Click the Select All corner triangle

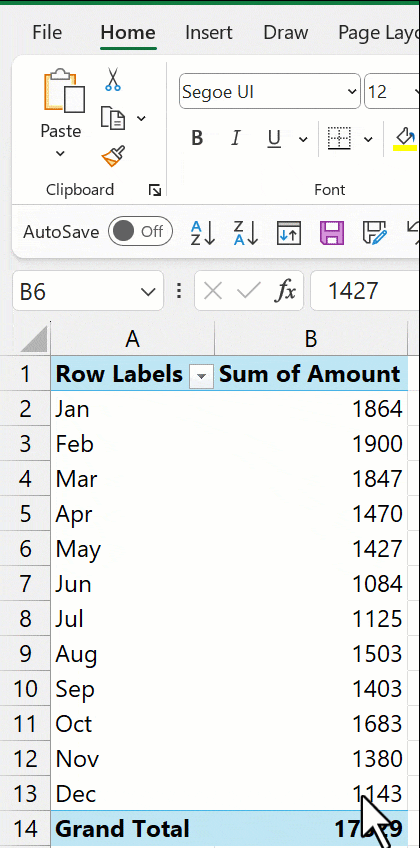[x=32, y=341]
